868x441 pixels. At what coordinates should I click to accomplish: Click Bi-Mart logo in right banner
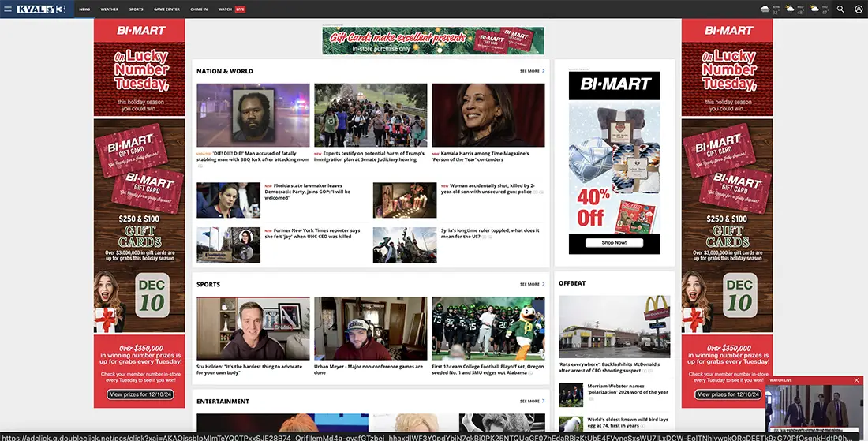(728, 31)
